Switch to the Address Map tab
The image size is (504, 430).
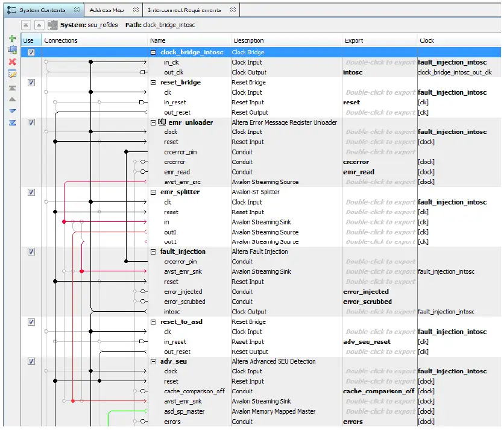pyautogui.click(x=109, y=9)
